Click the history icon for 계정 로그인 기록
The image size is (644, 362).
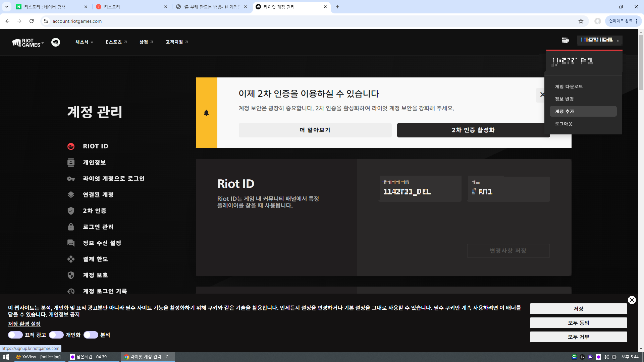pyautogui.click(x=71, y=291)
